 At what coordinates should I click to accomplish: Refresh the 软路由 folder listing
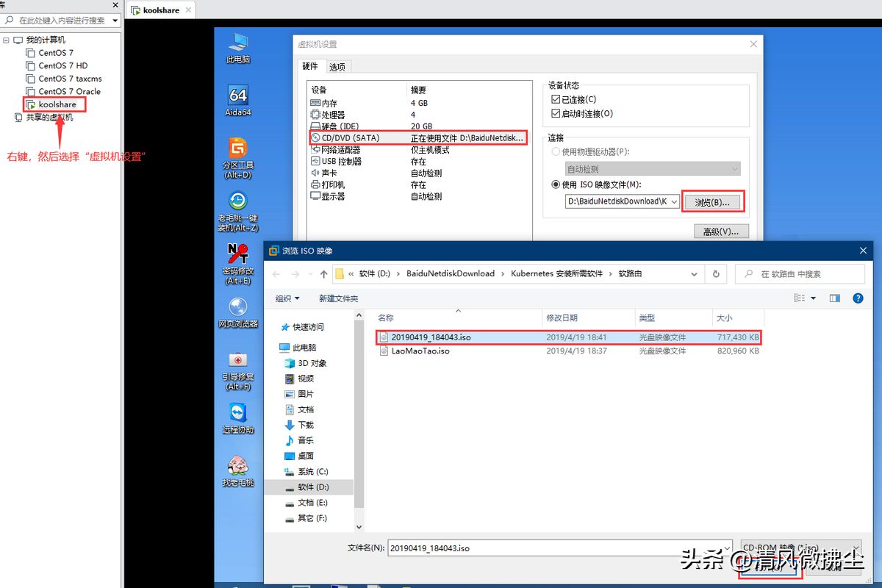(x=715, y=274)
